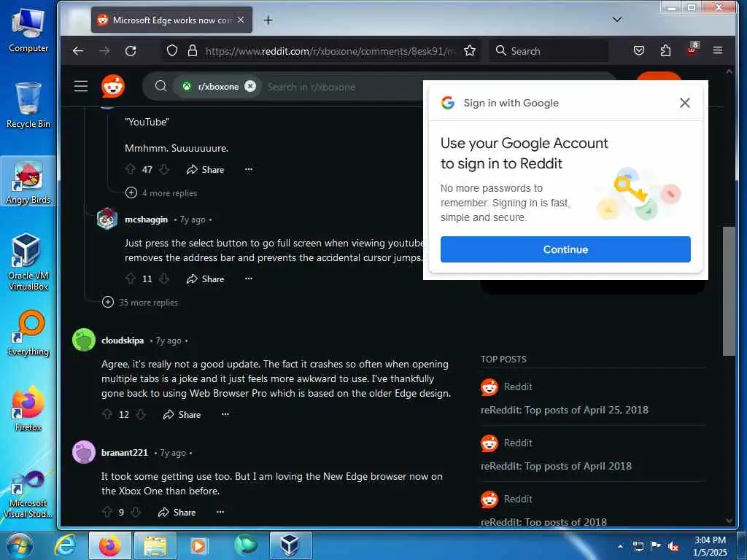The width and height of the screenshot is (747, 560).
Task: Downvote branant221's comment
Action: [136, 513]
